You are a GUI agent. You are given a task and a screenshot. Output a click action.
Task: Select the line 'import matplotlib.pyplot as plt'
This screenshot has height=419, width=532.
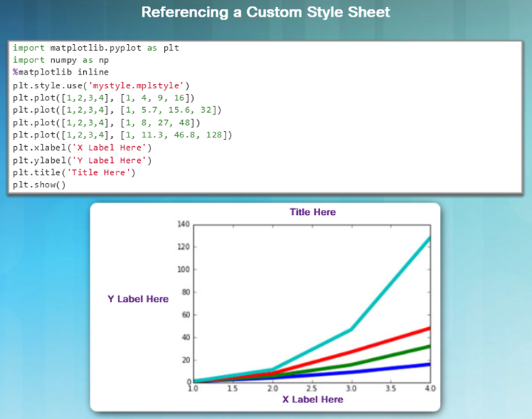[95, 48]
